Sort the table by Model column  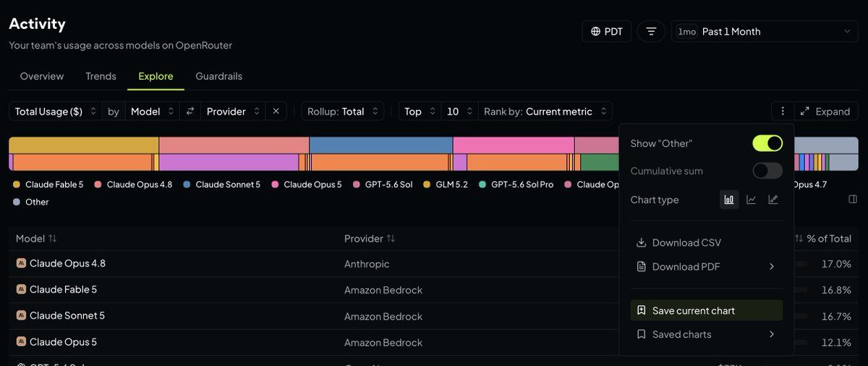(36, 239)
